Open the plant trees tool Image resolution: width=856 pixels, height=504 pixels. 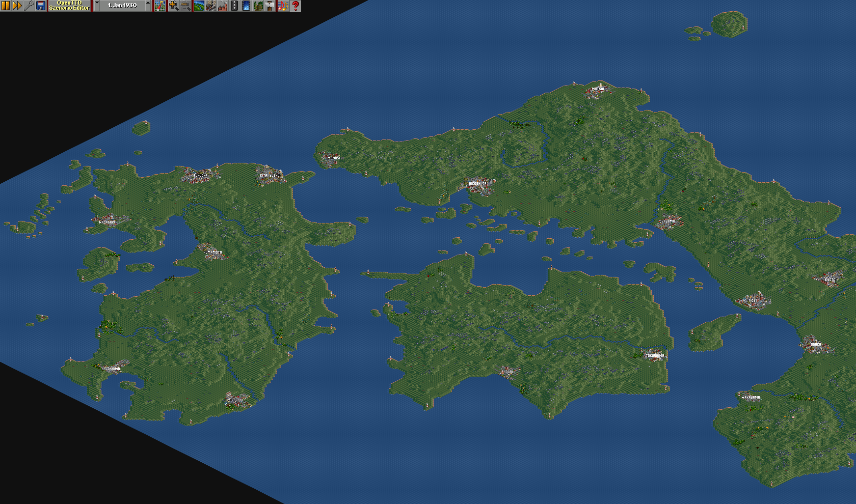[x=258, y=6]
